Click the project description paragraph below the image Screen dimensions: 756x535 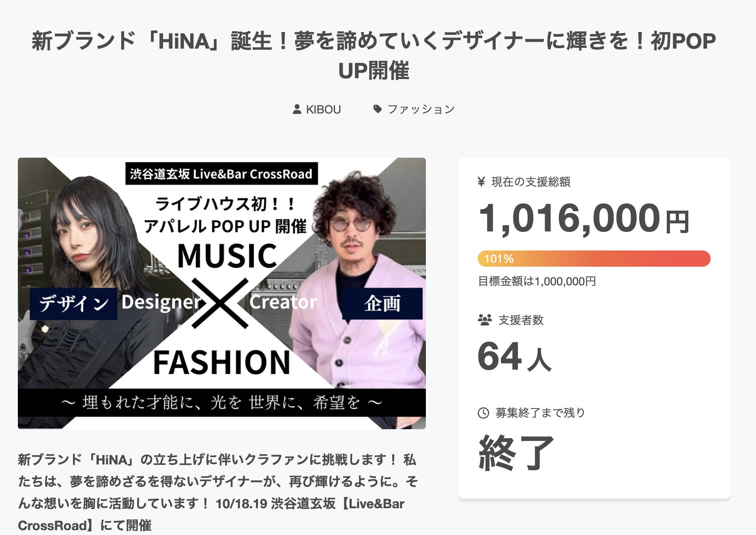point(218,492)
